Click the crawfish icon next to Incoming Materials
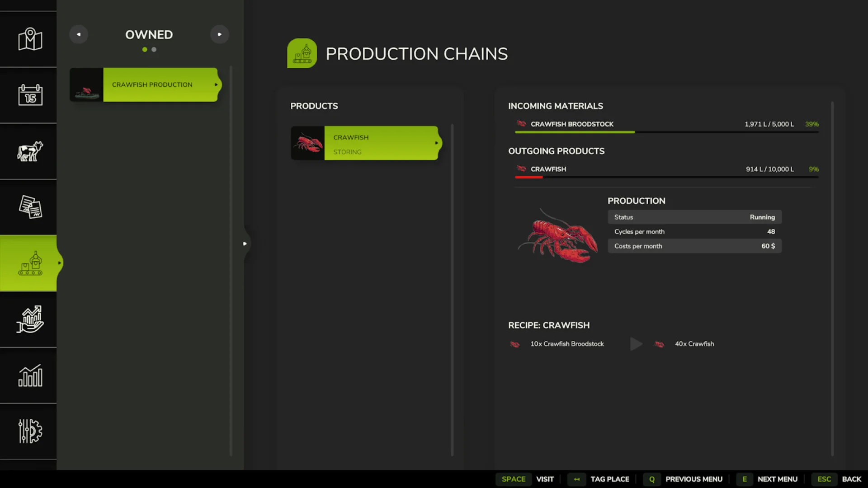This screenshot has height=488, width=868. coord(521,124)
